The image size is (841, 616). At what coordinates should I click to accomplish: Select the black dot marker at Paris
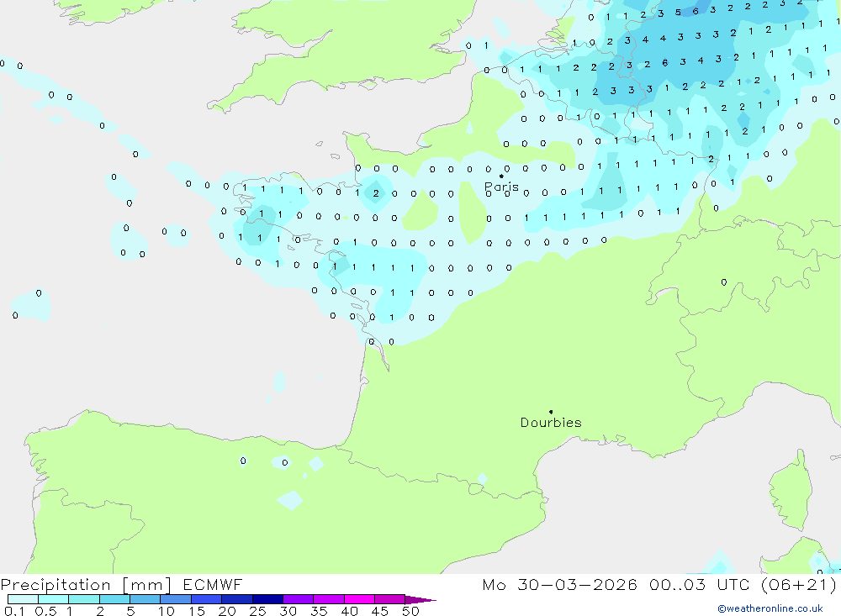tap(501, 176)
